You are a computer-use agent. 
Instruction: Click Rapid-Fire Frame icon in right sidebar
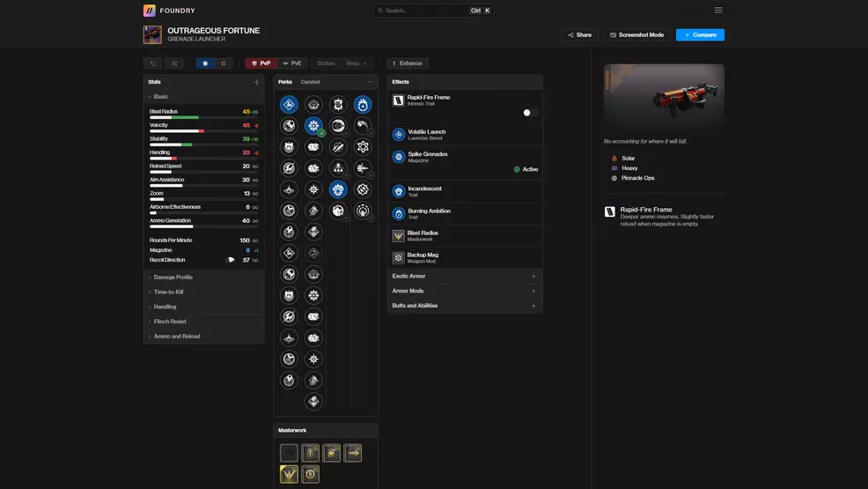click(x=609, y=211)
